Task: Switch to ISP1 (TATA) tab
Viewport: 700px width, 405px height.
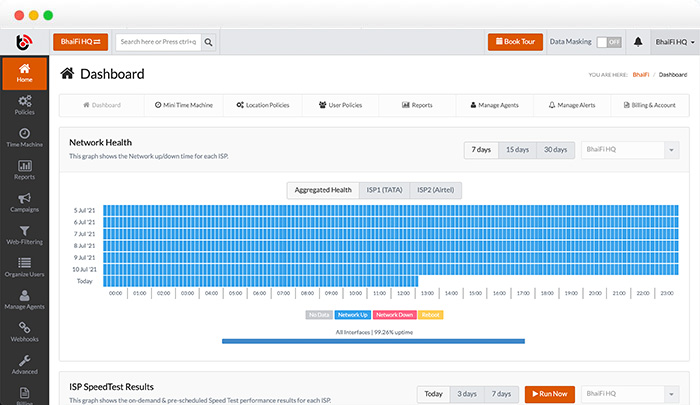Action: pos(383,190)
